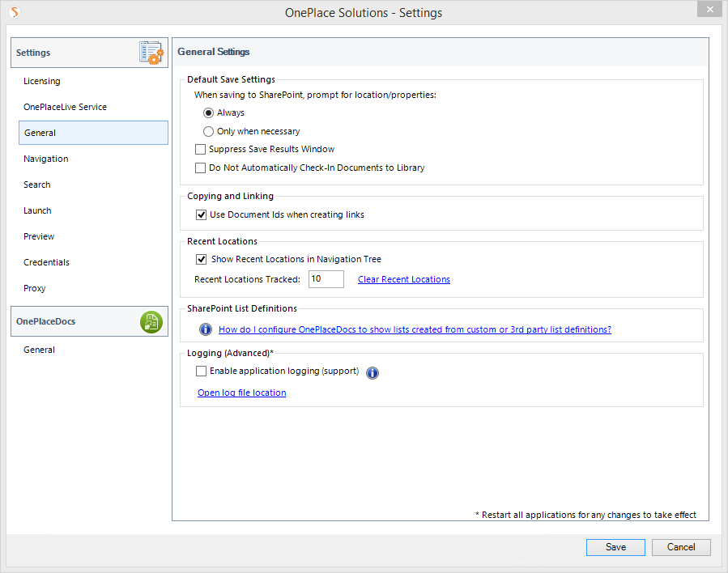
Task: Click the Settings gear list icon
Action: click(x=151, y=53)
